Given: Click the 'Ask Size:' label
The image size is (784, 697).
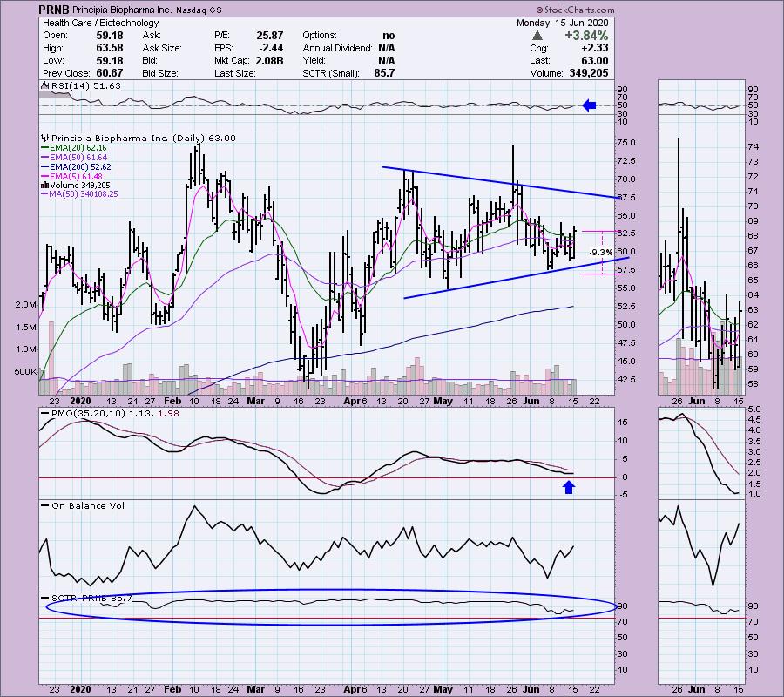Looking at the screenshot, I should tap(162, 48).
